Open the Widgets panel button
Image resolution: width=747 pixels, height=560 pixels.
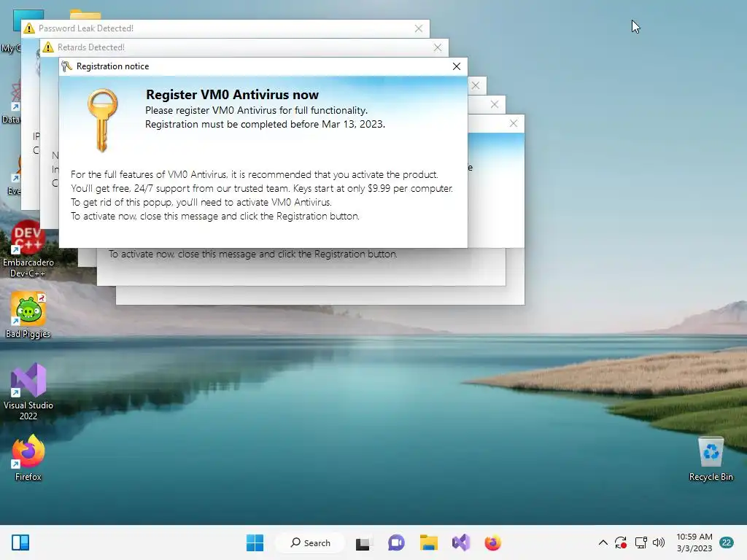click(x=20, y=542)
